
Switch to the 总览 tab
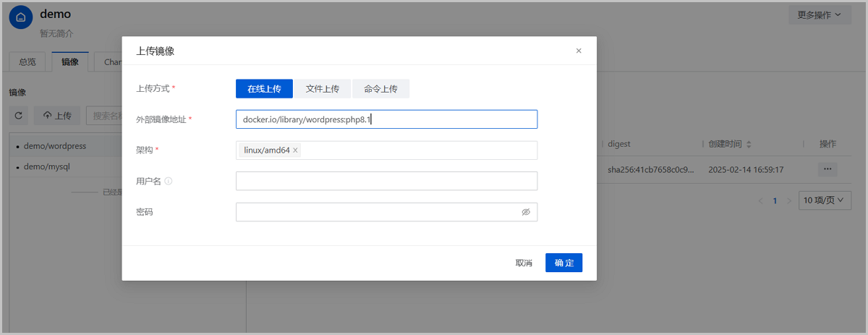click(x=27, y=62)
